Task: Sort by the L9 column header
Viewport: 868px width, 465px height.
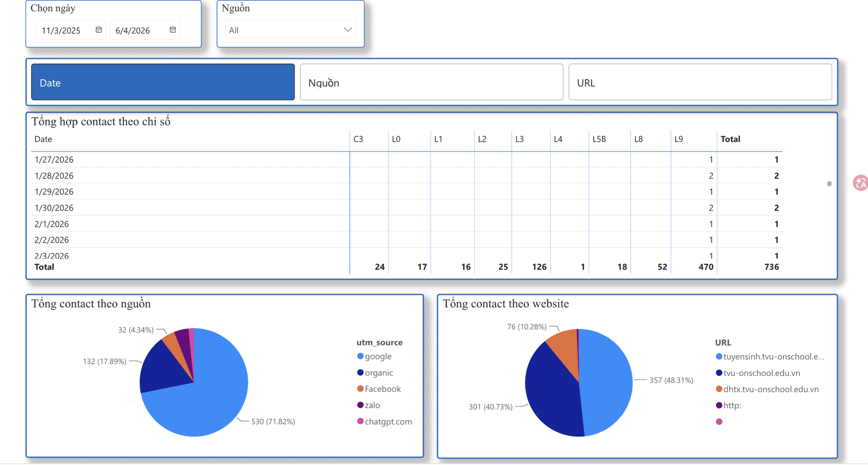Action: pos(679,139)
